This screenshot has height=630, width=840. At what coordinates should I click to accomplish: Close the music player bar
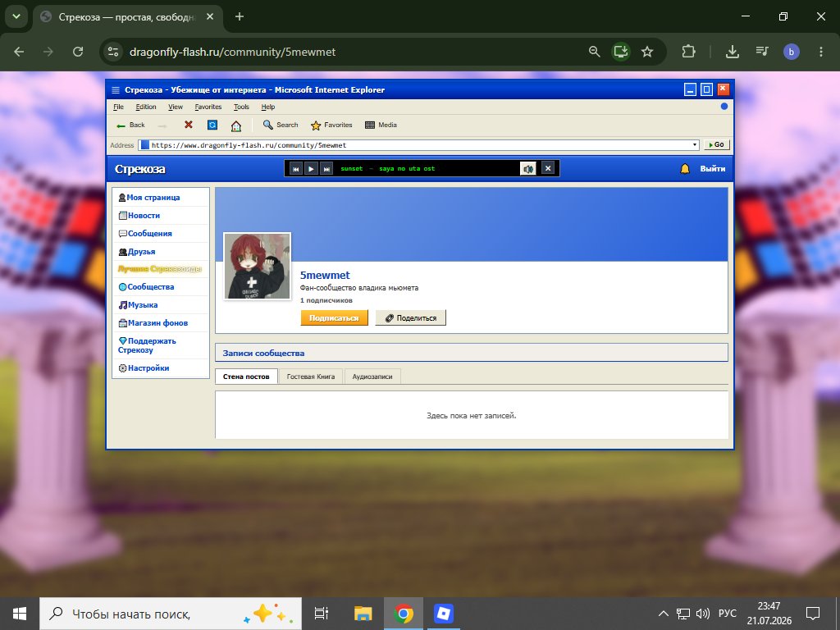coord(547,168)
